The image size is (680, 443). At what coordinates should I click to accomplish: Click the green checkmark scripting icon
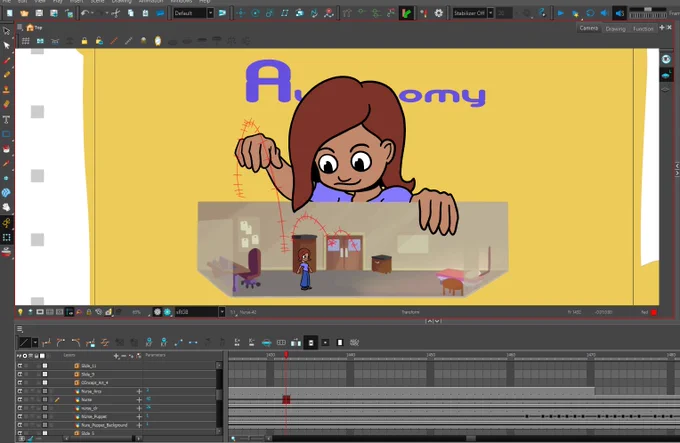tap(406, 13)
